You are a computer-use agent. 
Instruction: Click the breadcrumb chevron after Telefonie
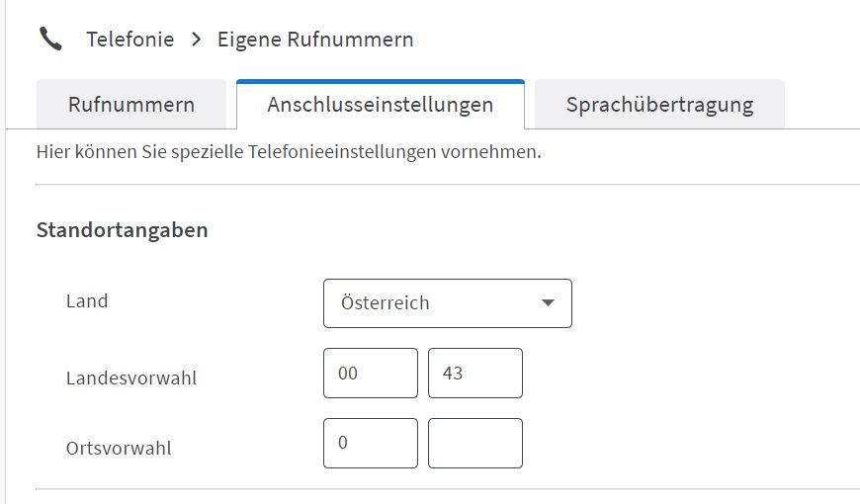tap(196, 40)
